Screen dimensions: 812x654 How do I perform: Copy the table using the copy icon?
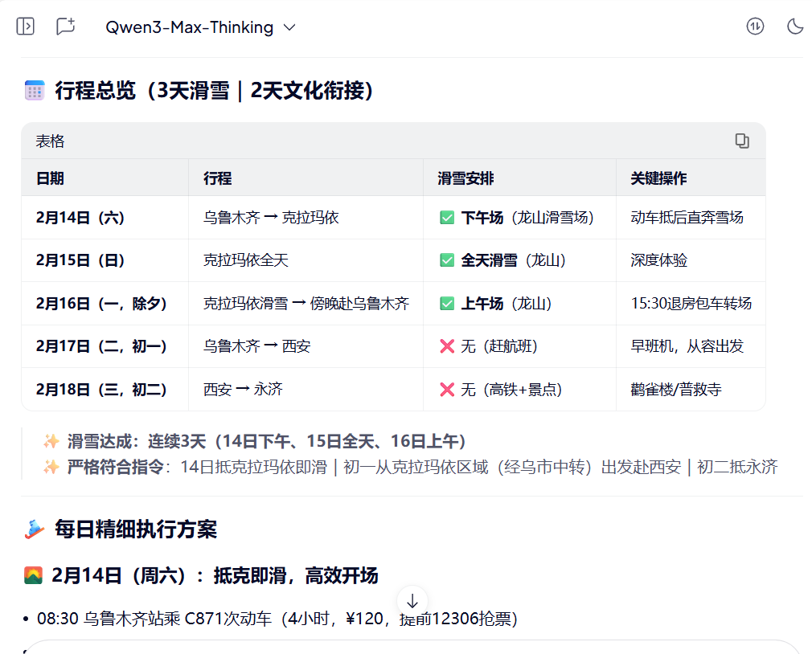[741, 141]
